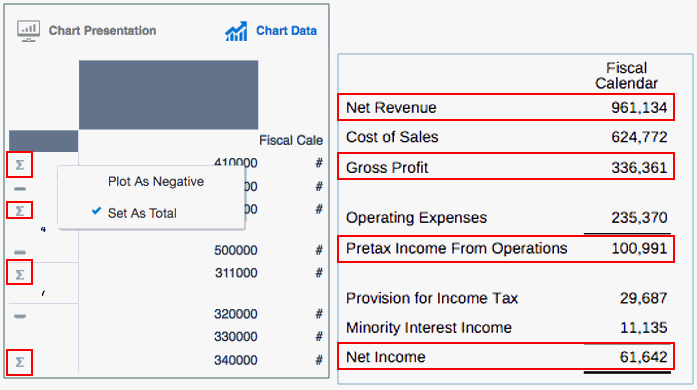The height and width of the screenshot is (390, 697).
Task: Select the Operating Expenses row label
Action: [417, 217]
